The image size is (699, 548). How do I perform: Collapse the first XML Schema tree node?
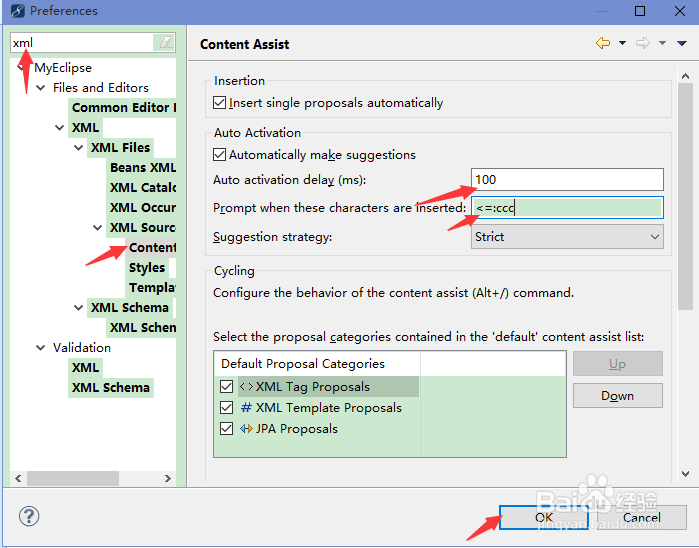[x=78, y=308]
